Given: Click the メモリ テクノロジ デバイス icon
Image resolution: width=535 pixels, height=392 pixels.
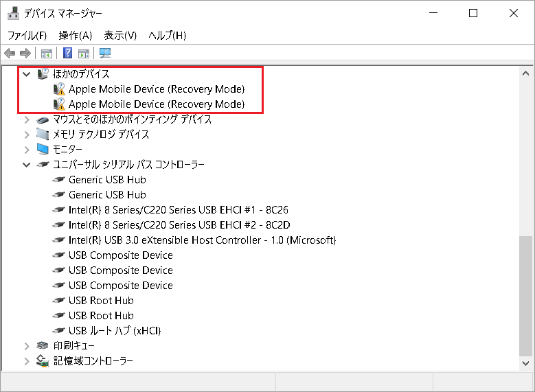Looking at the screenshot, I should (x=43, y=134).
